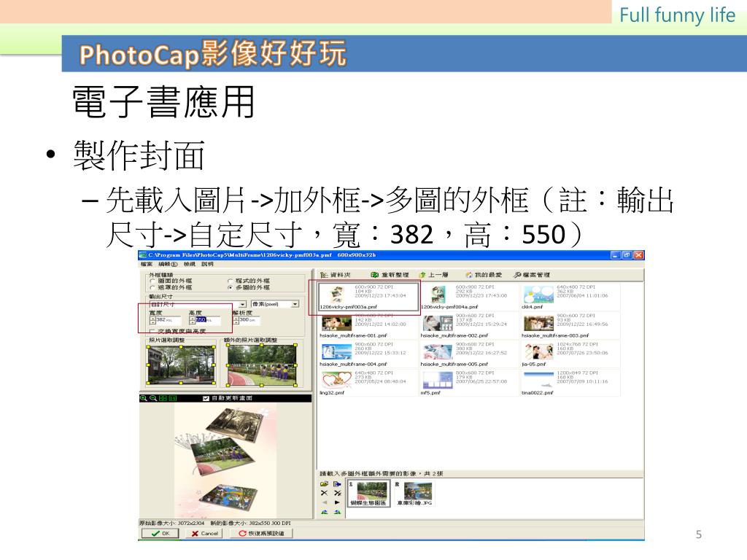Select 多圖的外框 radio button
Screen dimensions: 747x560
click(231, 287)
